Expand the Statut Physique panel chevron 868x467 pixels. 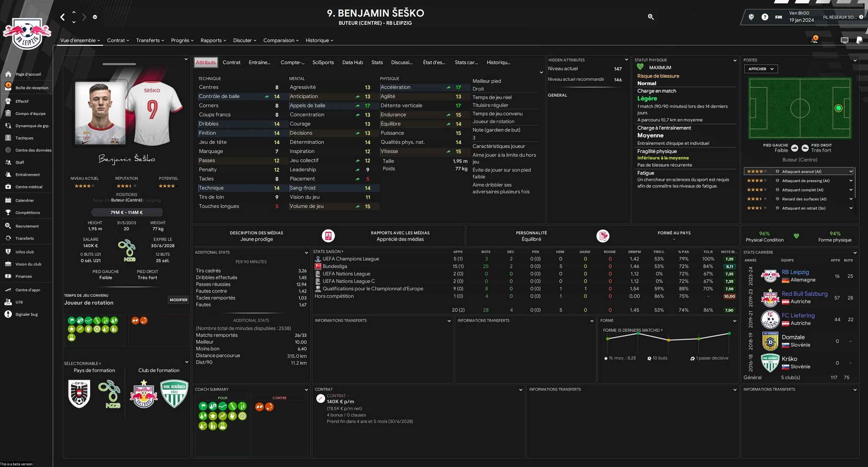(735, 60)
